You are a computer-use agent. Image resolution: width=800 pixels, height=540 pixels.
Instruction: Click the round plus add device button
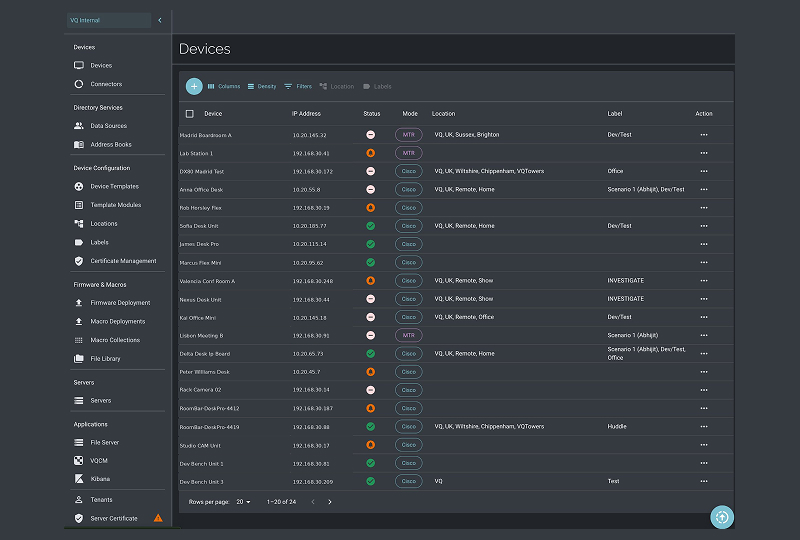click(x=194, y=87)
